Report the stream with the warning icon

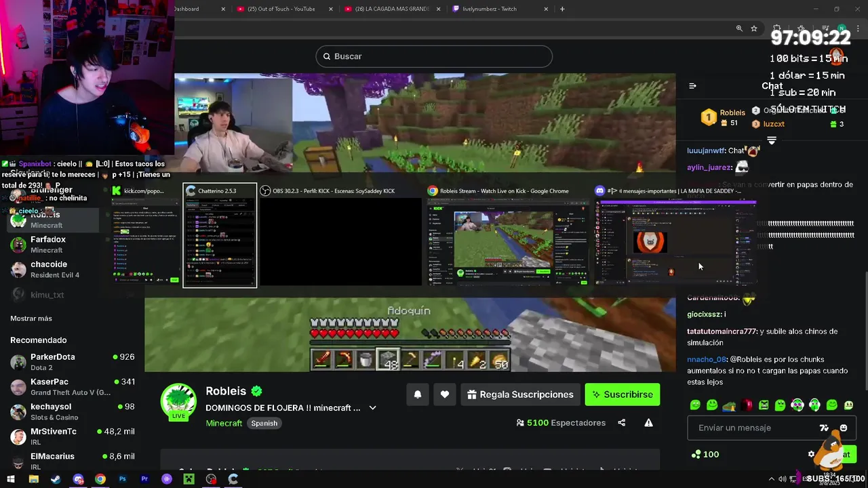[x=648, y=423]
